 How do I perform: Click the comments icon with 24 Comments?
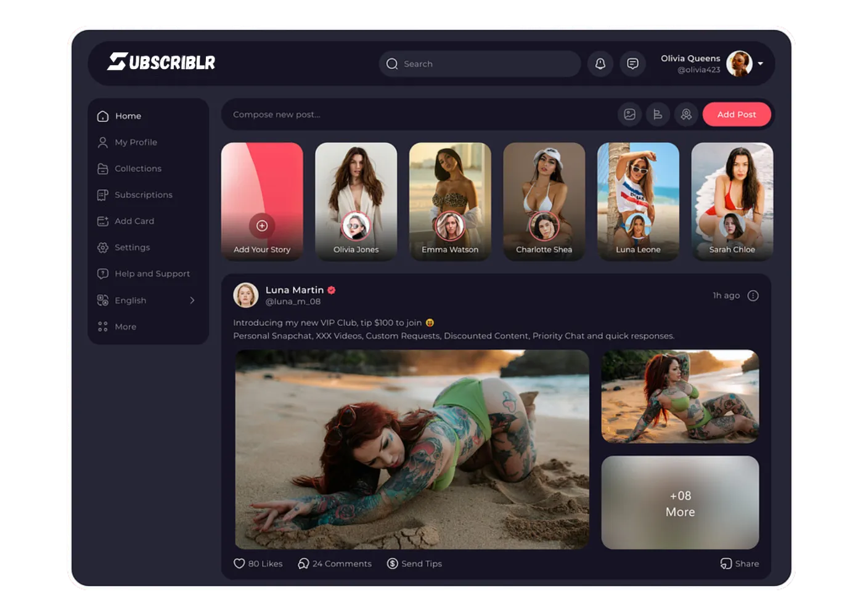point(303,564)
